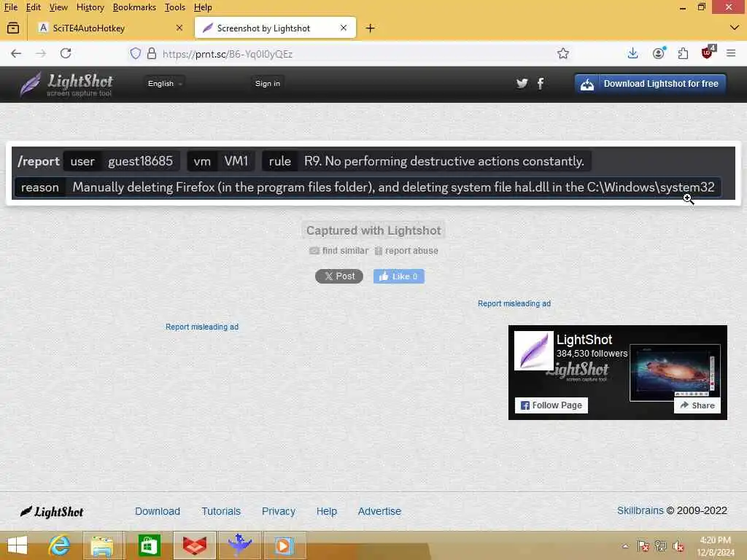
Task: Show hidden system tray icons arrow
Action: [625, 545]
